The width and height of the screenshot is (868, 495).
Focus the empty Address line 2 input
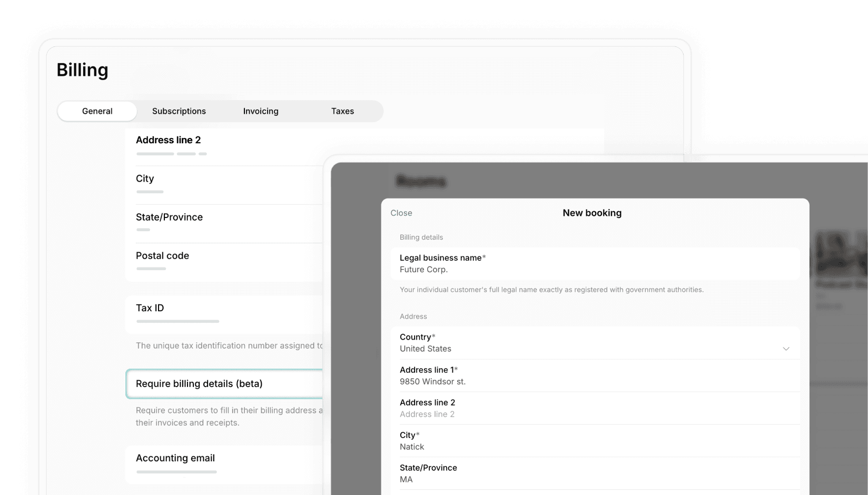(x=594, y=413)
